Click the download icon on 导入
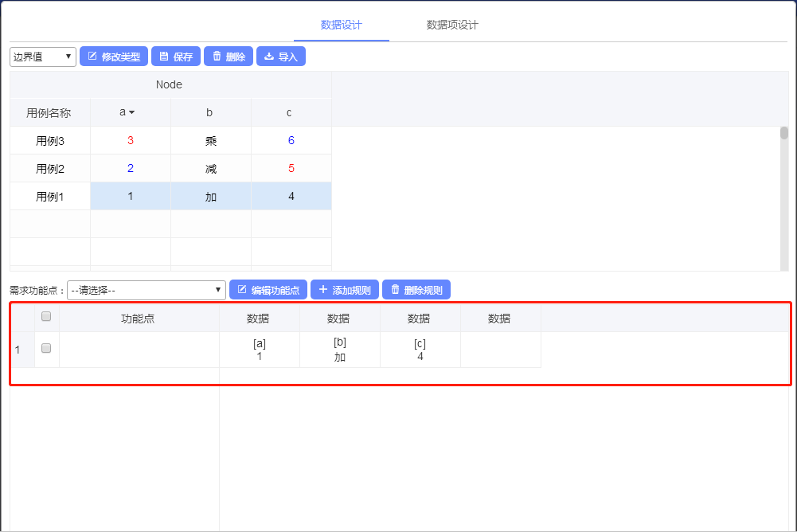Viewport: 797px width, 532px height. coord(269,57)
